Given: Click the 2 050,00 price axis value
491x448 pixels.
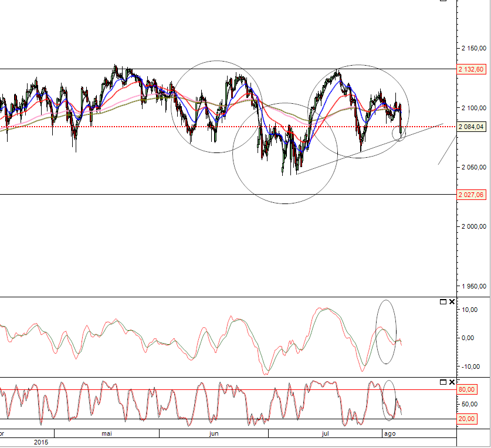Looking at the screenshot, I should pyautogui.click(x=474, y=167).
